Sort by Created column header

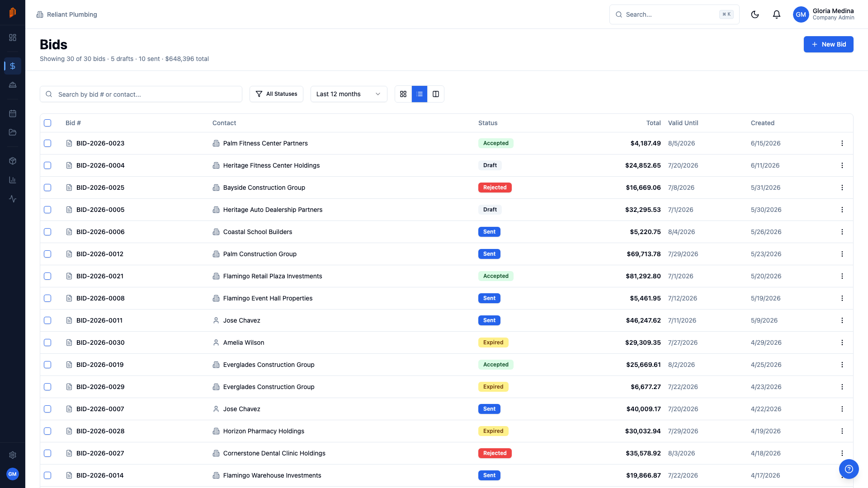(x=763, y=123)
